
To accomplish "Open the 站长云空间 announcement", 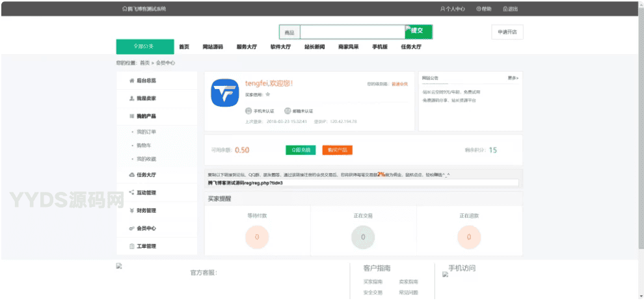I will click(451, 92).
